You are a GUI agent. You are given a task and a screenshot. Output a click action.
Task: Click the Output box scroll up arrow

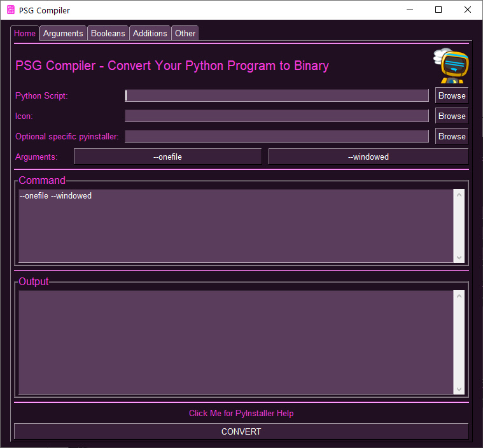coord(459,296)
